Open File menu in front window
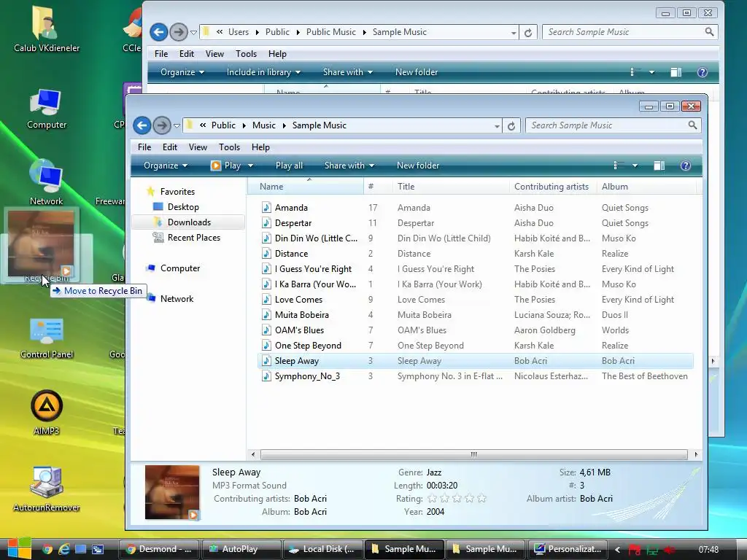Screen dimensions: 747x560 [144, 147]
